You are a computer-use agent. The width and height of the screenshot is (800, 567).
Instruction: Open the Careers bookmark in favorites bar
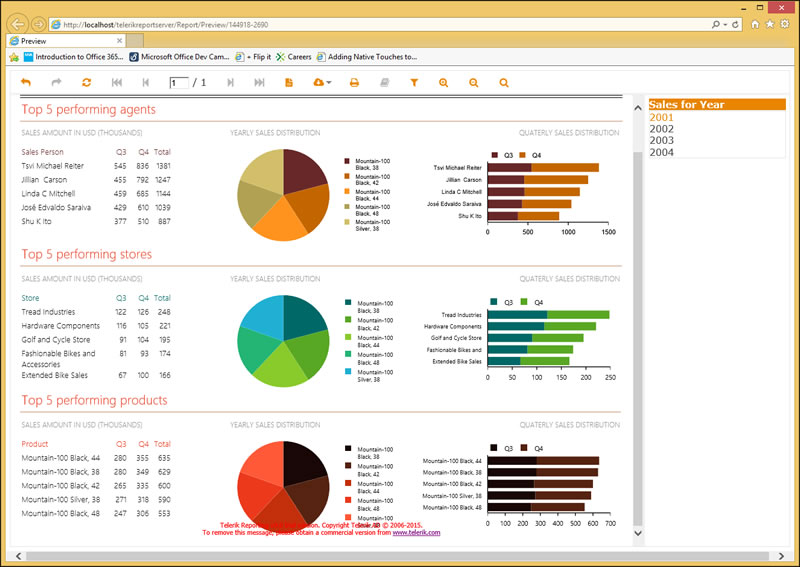click(x=294, y=57)
